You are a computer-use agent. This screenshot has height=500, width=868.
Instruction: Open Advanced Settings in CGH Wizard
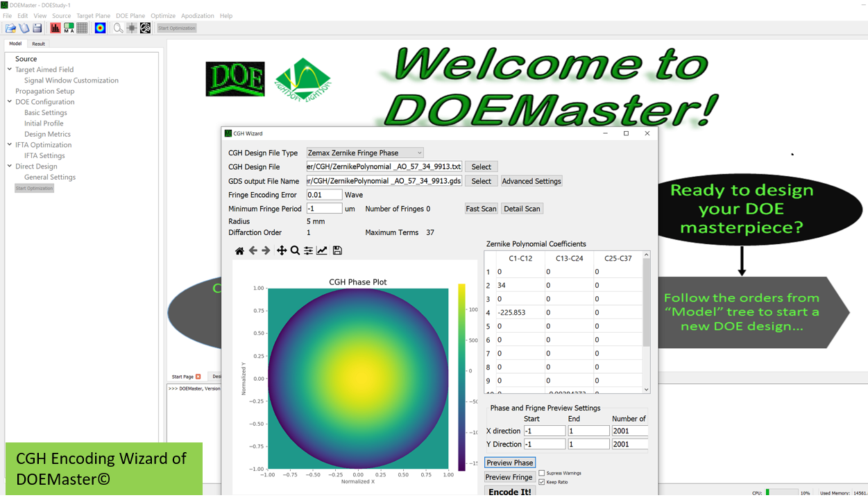click(x=531, y=181)
